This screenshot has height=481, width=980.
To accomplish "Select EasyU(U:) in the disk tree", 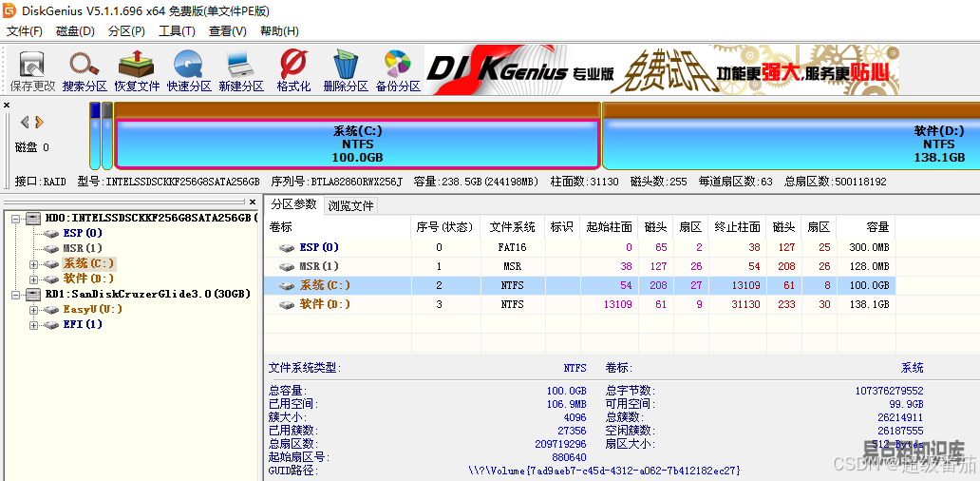I will tap(92, 309).
